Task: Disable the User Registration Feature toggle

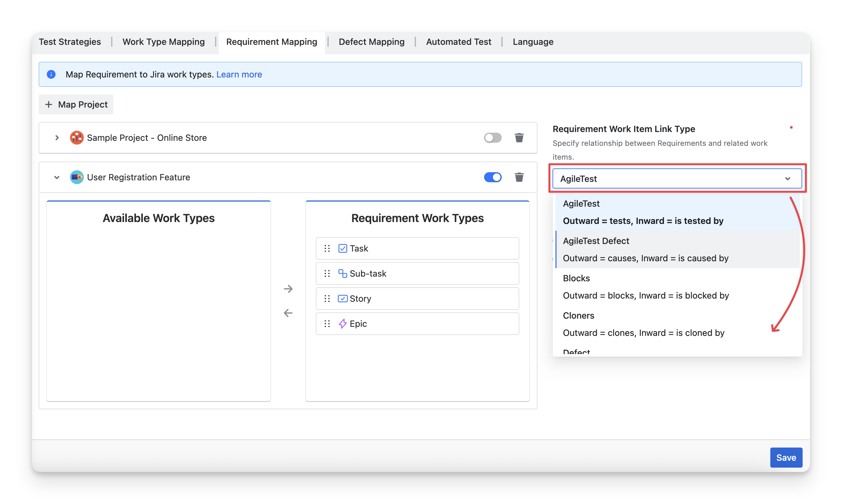Action: 493,177
